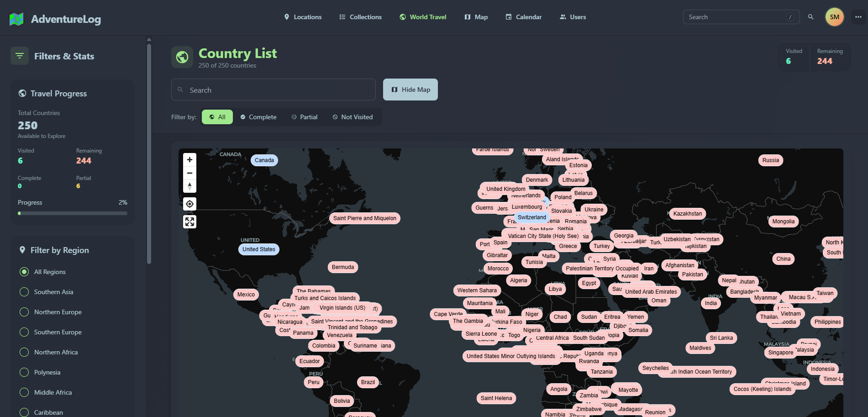Hide the map with Hide Map button

coord(410,90)
